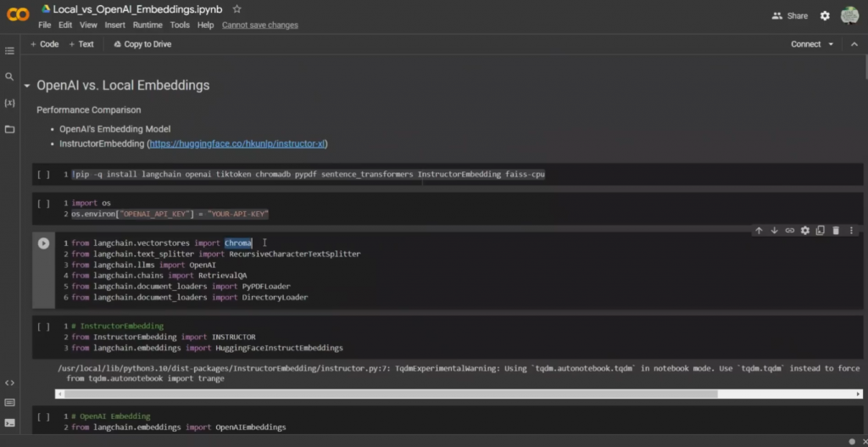The height and width of the screenshot is (447, 868).
Task: Open the View menu
Action: point(88,25)
